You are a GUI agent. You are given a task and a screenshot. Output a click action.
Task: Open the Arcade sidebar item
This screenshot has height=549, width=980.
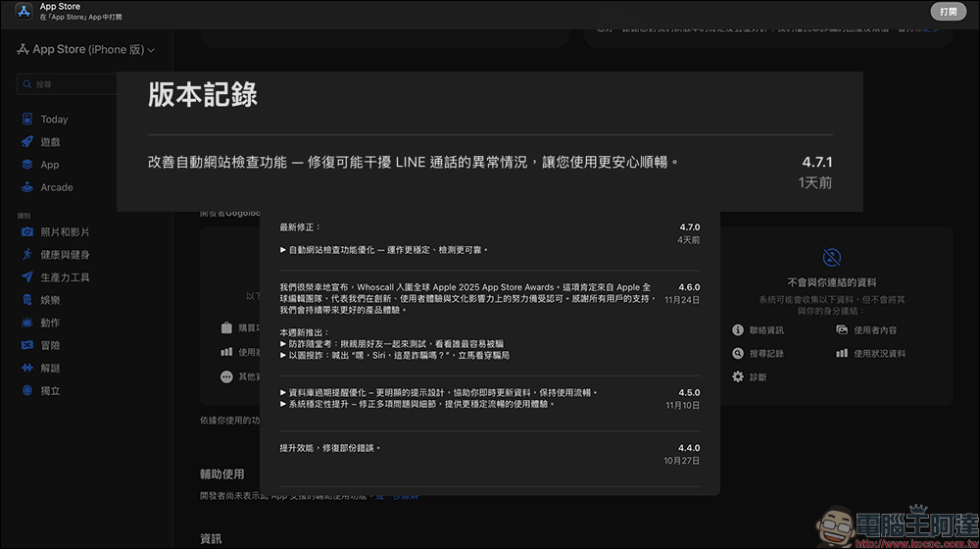(56, 187)
